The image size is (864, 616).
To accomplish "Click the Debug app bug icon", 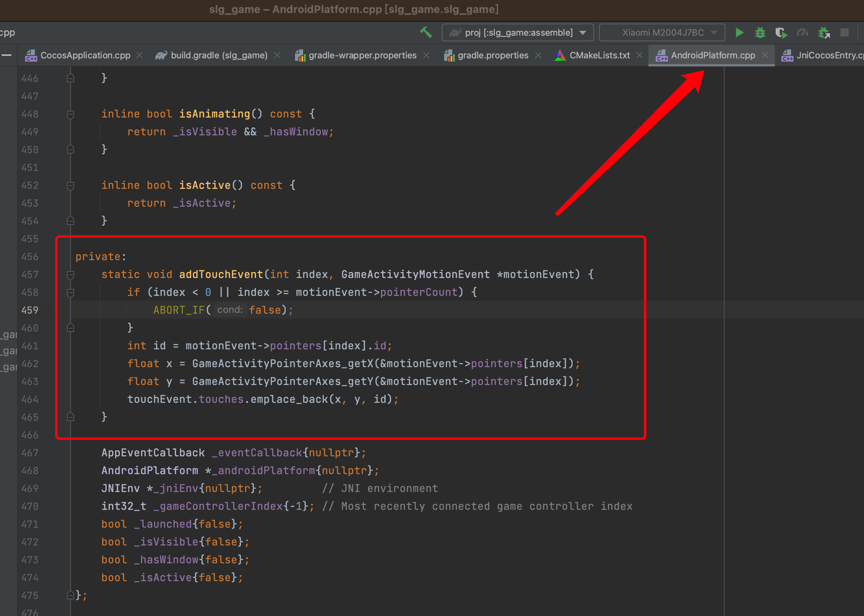I will [760, 32].
